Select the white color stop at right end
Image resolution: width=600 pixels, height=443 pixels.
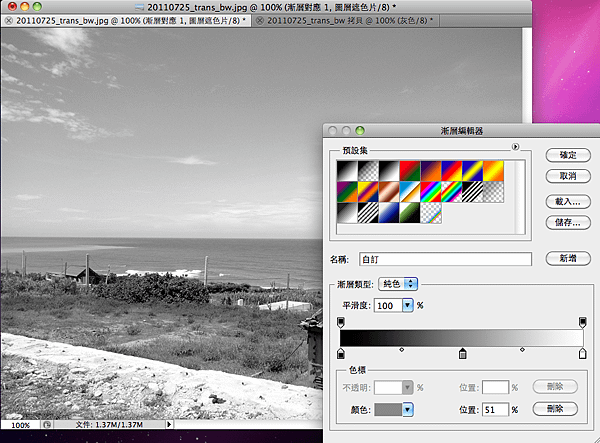click(x=582, y=353)
